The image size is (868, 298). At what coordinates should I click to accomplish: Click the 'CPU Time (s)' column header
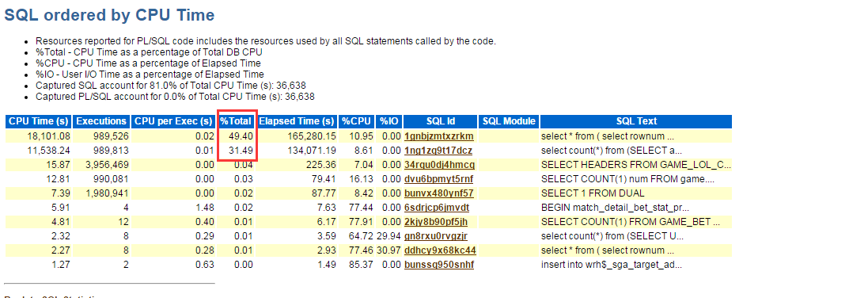click(39, 121)
